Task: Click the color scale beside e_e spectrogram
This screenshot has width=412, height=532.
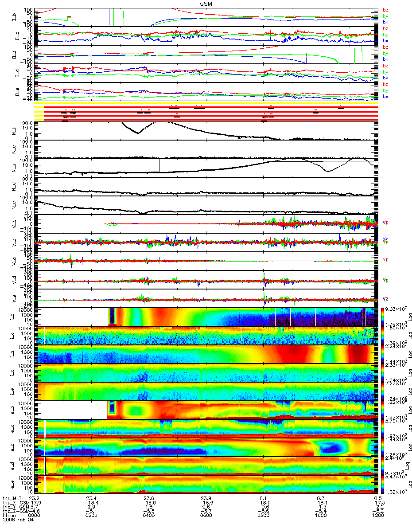Action: pos(382,484)
